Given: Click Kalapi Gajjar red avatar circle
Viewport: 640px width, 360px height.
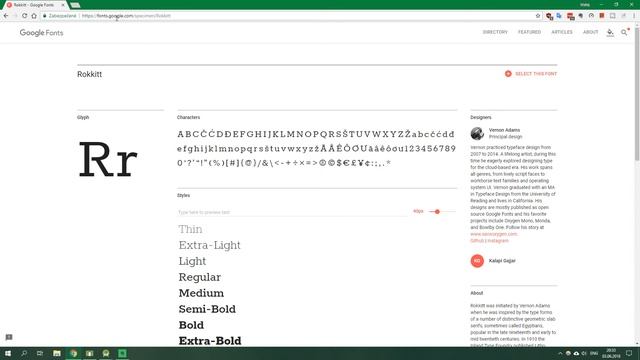Looking at the screenshot, I should pos(477,260).
